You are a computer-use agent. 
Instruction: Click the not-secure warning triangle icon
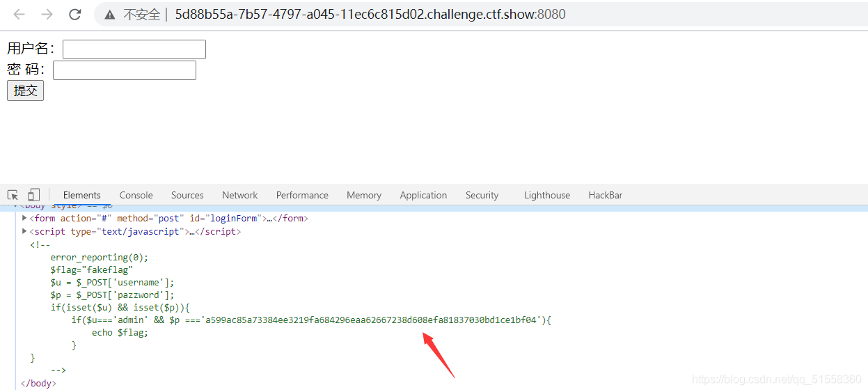pyautogui.click(x=110, y=15)
